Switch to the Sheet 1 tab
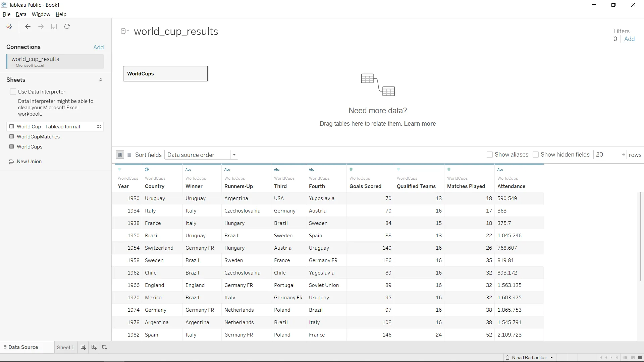 click(x=65, y=348)
